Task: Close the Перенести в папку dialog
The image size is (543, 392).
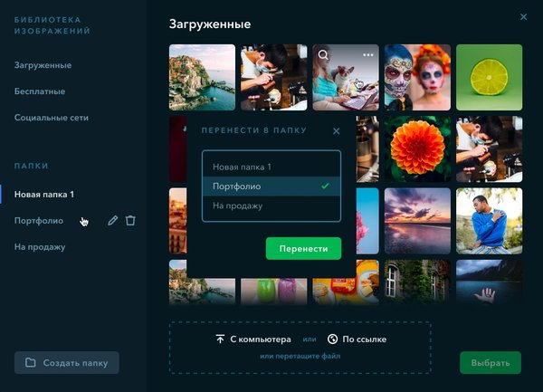Action: [x=337, y=130]
